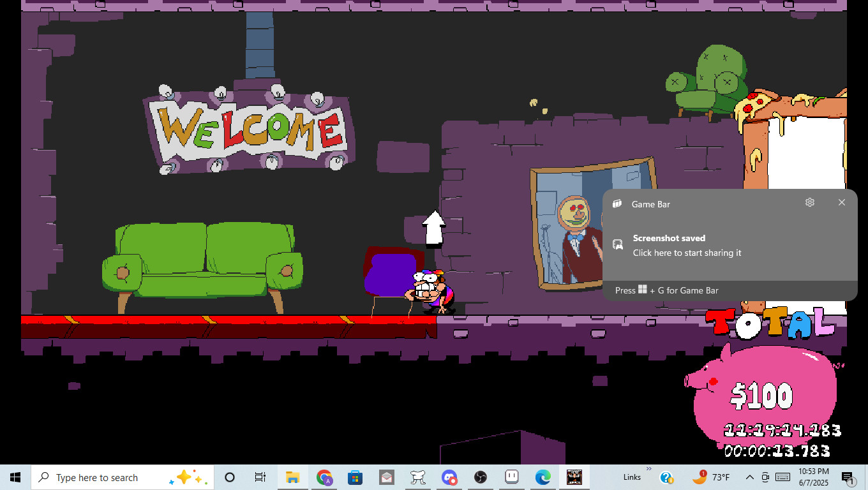Image resolution: width=868 pixels, height=490 pixels.
Task: Open the 73°F weather widget
Action: (x=711, y=477)
